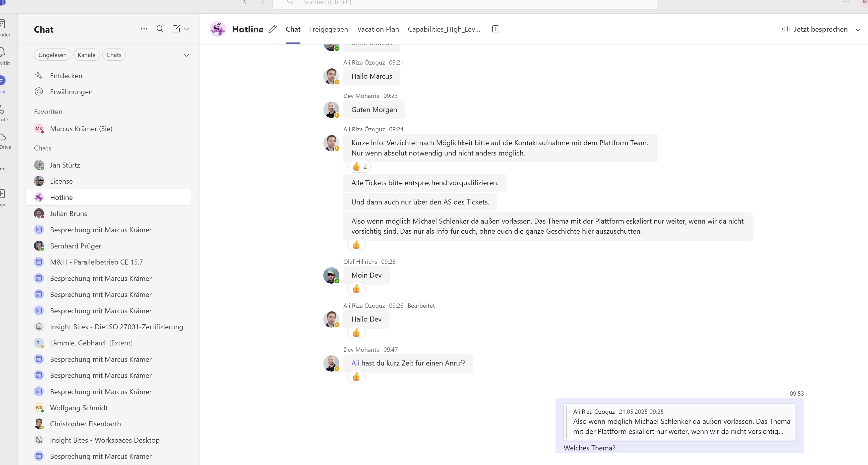Click the thumbs-up reaction showing 2
Viewport: 868px width, 465px height.
[359, 167]
